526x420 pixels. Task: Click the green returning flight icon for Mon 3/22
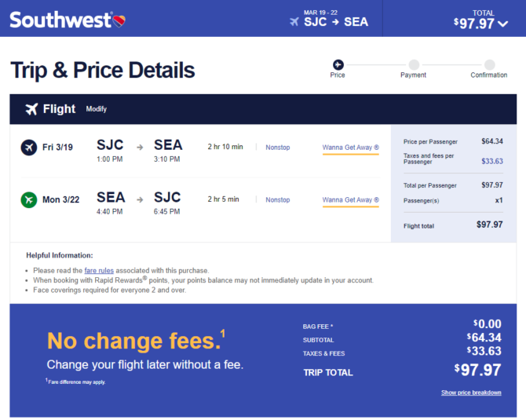click(29, 199)
